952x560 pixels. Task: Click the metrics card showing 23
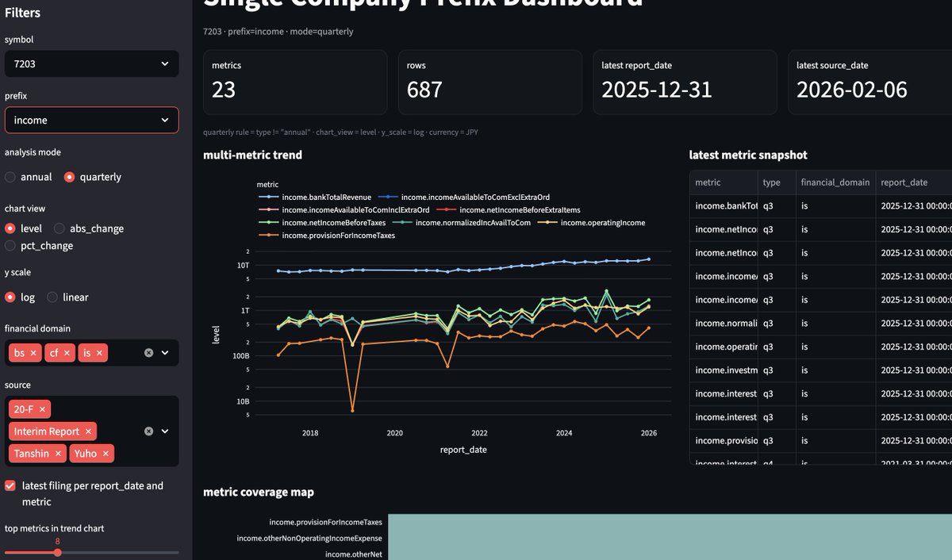tap(295, 82)
